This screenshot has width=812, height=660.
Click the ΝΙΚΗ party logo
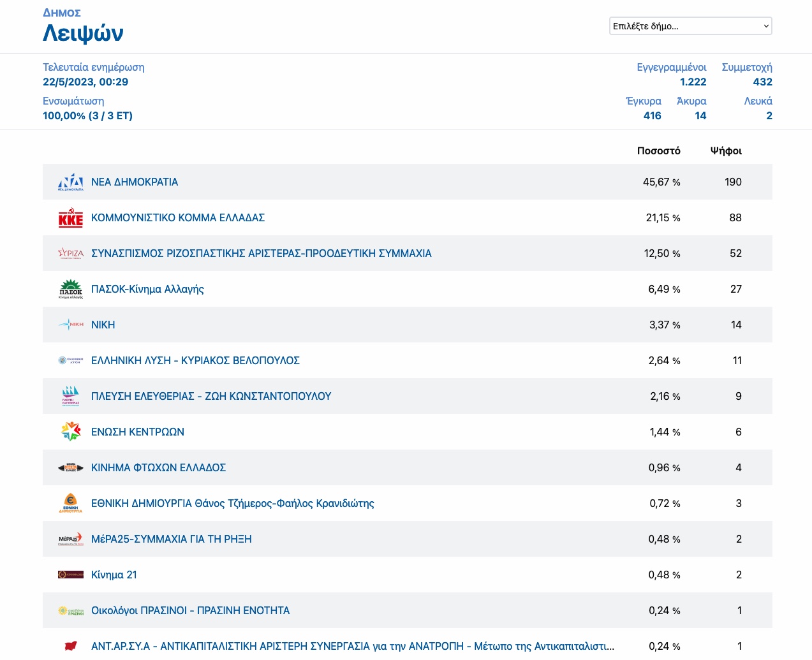coord(71,325)
